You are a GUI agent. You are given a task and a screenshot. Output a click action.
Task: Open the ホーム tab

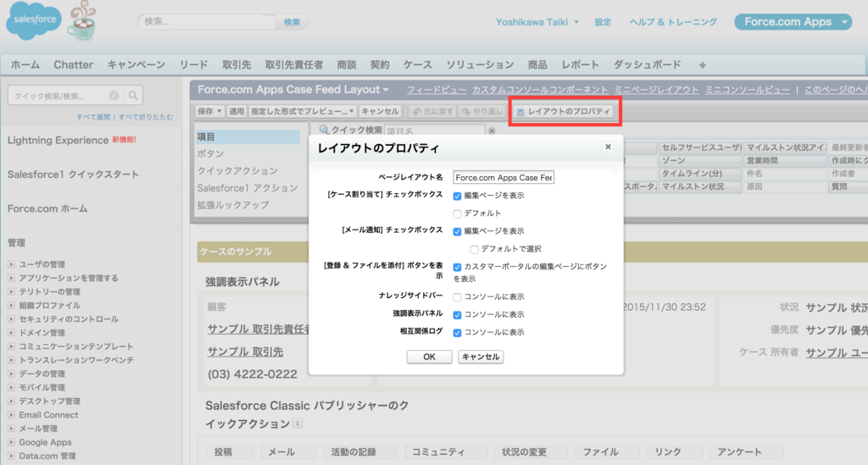coord(25,64)
